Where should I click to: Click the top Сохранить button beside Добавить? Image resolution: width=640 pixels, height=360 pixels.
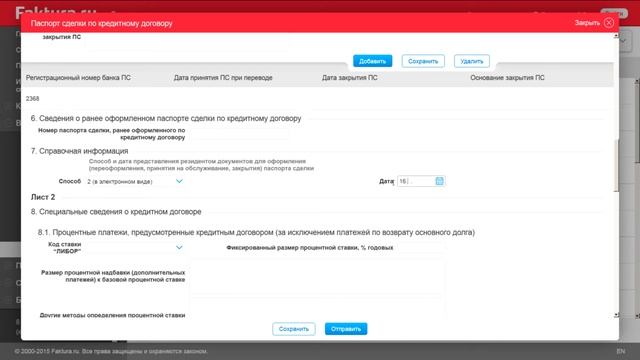coord(423,61)
